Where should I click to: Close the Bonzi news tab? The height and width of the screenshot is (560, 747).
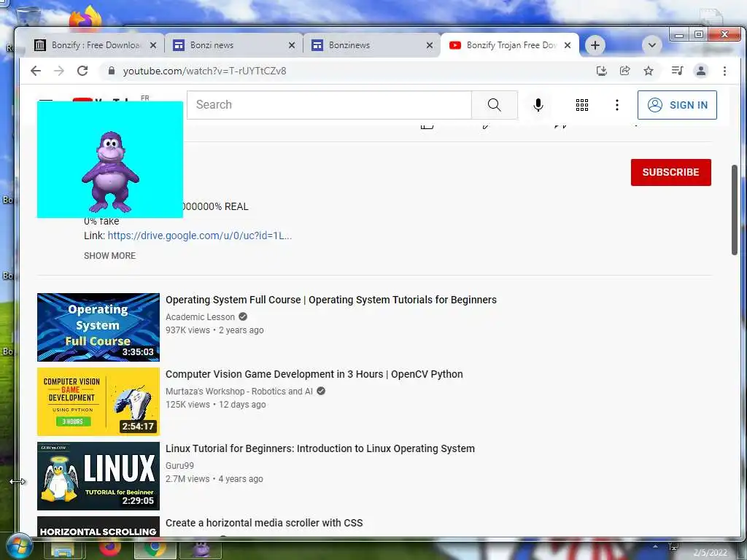(292, 45)
